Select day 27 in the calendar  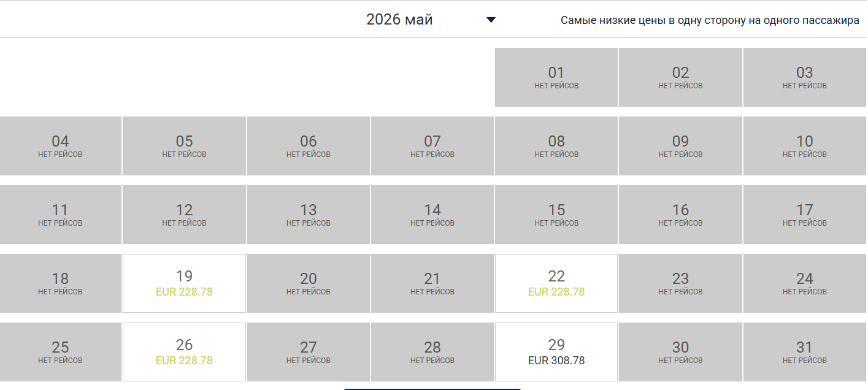click(x=309, y=352)
